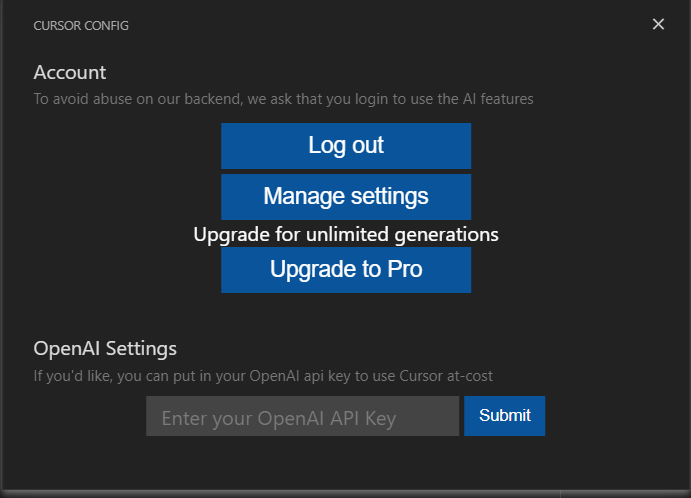Screen dimensions: 691x498
Task: Focus the OpenAI API Key field
Action: coord(302,416)
